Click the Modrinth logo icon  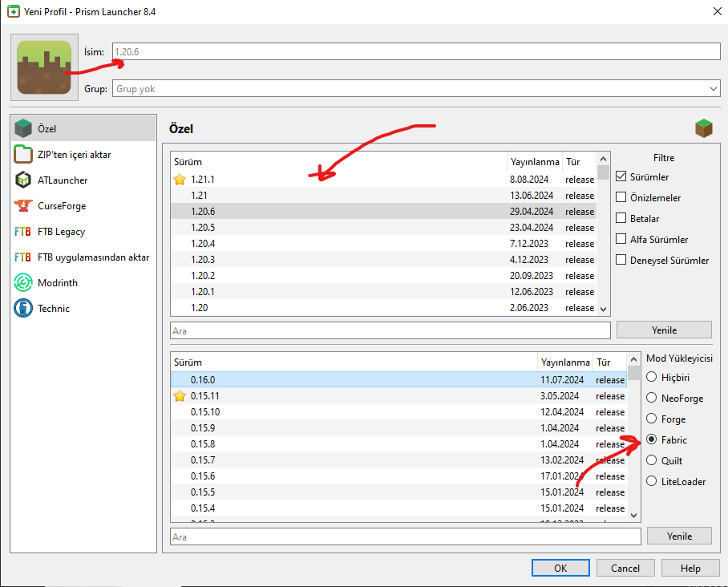(x=22, y=282)
